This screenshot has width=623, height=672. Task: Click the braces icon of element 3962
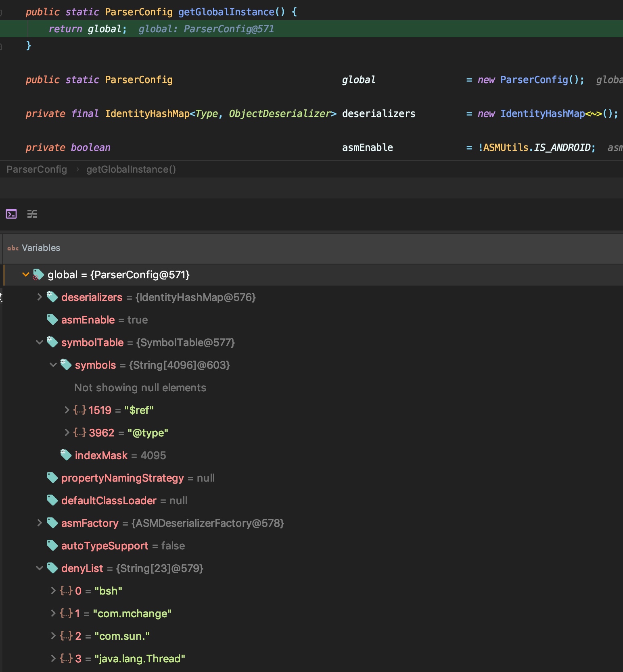80,432
